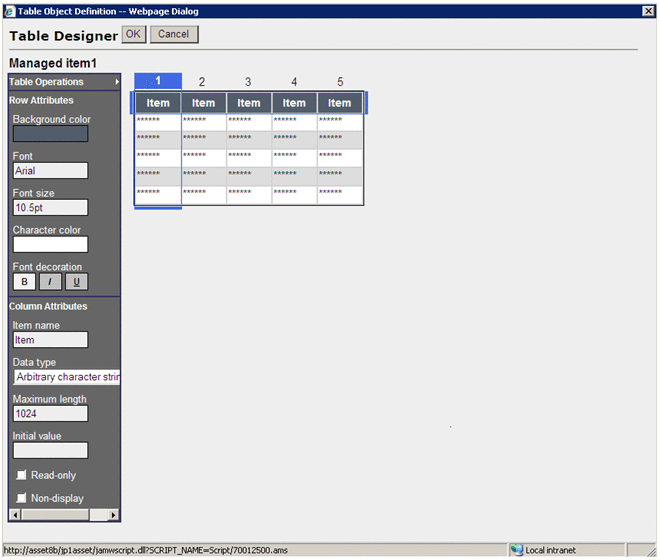The image size is (660, 560).
Task: Click first data row cell in column 1
Action: coord(158,122)
